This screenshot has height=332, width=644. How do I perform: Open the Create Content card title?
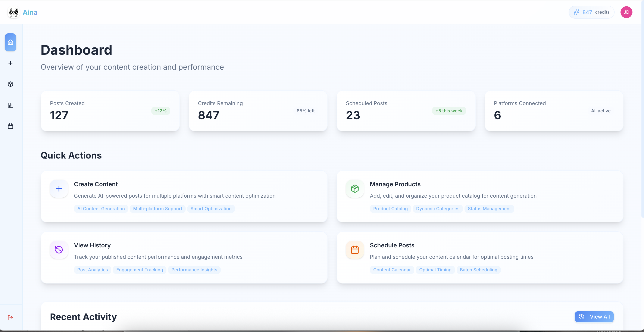pyautogui.click(x=96, y=184)
